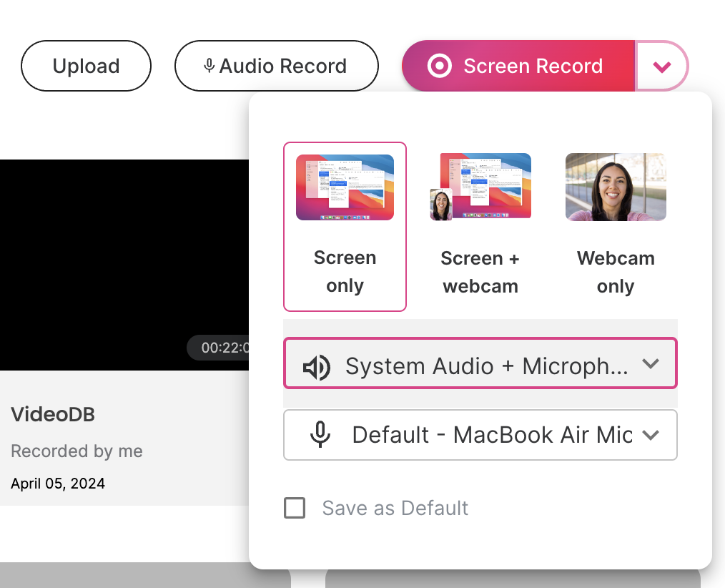Screen dimensions: 725x588
Task: Expand the Screen Record options chevron
Action: click(x=661, y=65)
